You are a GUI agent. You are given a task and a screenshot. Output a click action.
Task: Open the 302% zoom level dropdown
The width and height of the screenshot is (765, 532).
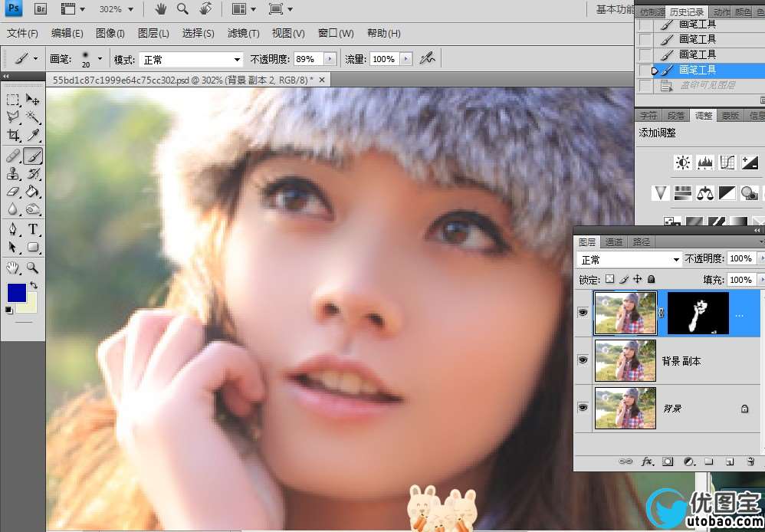[130, 9]
